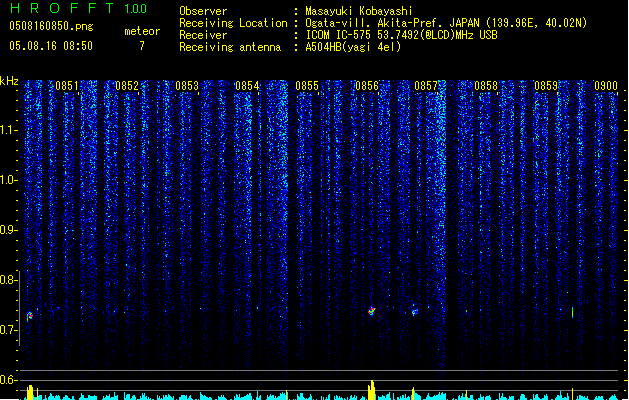Click the 0900 time marker
The height and width of the screenshot is (400, 629).
[606, 86]
